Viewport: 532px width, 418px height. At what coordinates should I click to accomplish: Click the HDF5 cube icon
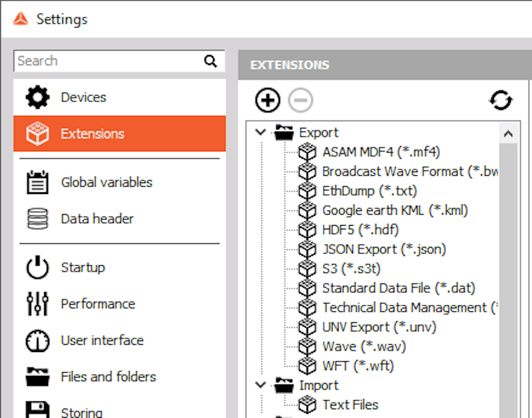click(x=308, y=230)
